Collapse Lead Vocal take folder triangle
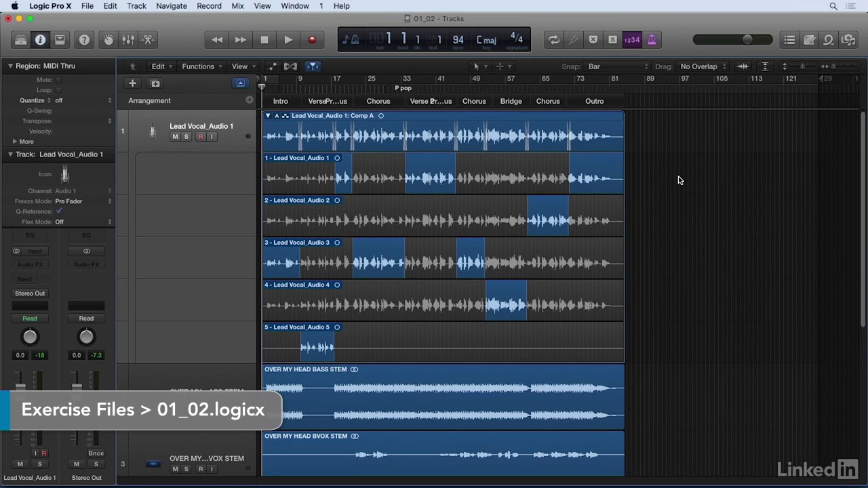Viewport: 868px width, 488px height. (268, 116)
